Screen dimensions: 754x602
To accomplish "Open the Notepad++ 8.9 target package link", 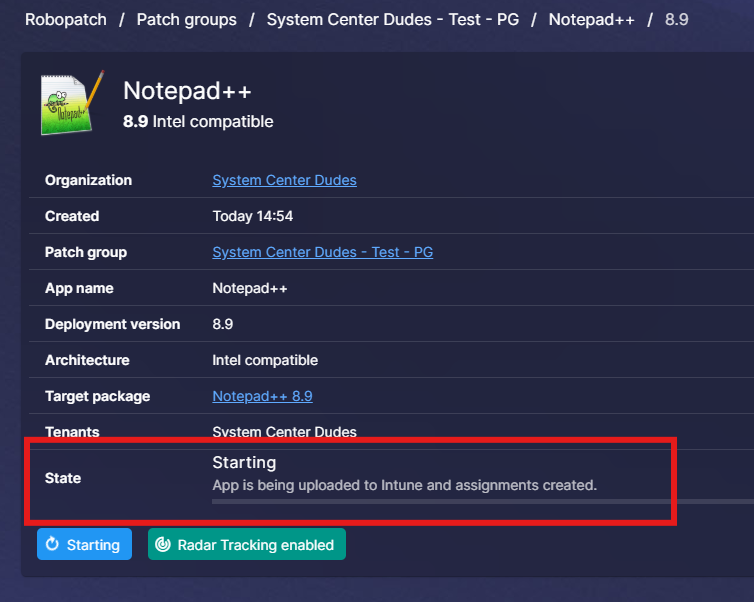I will (262, 396).
